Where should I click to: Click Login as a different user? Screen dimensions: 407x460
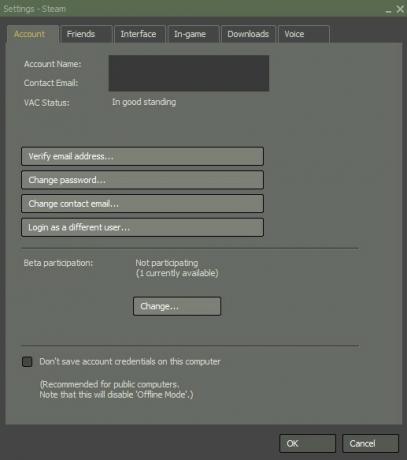(142, 227)
